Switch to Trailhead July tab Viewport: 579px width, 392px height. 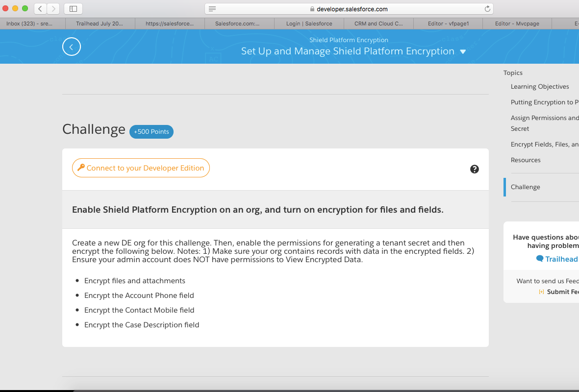(100, 24)
